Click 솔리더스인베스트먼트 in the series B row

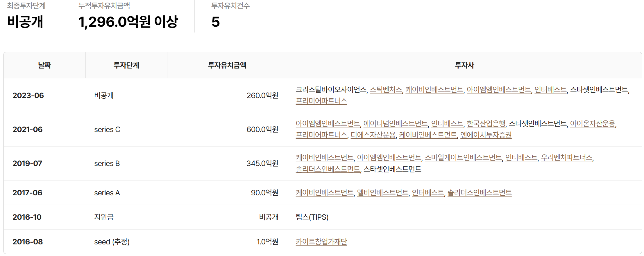(328, 169)
